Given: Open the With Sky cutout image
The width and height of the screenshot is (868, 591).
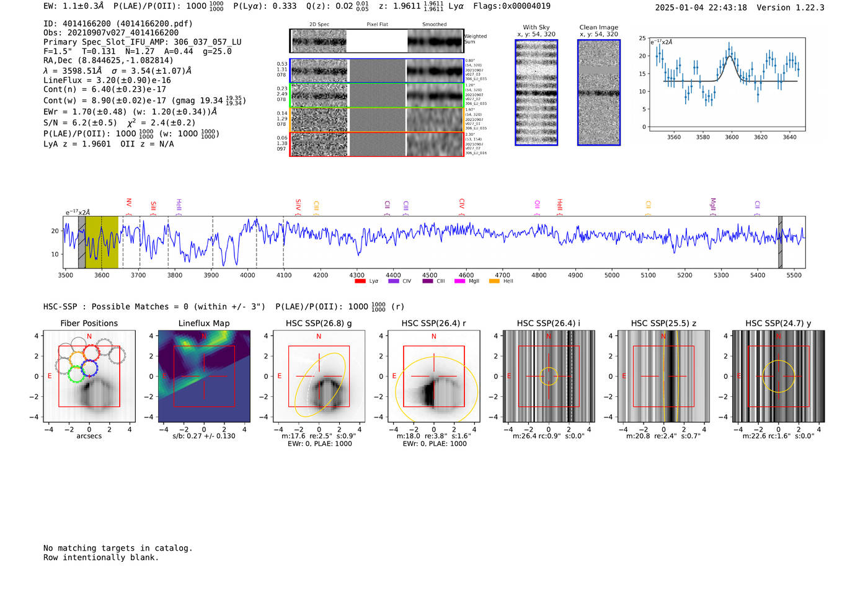Looking at the screenshot, I should (536, 92).
